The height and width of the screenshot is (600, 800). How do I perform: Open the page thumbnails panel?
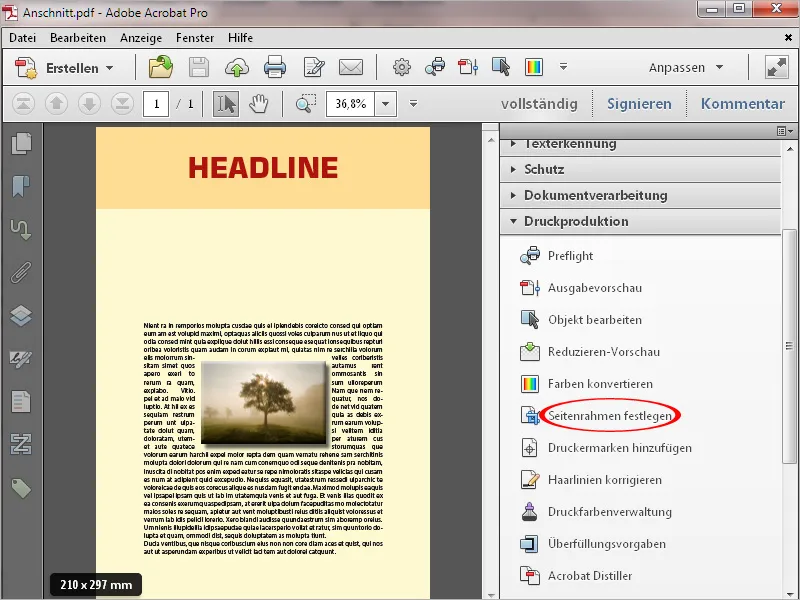21,144
